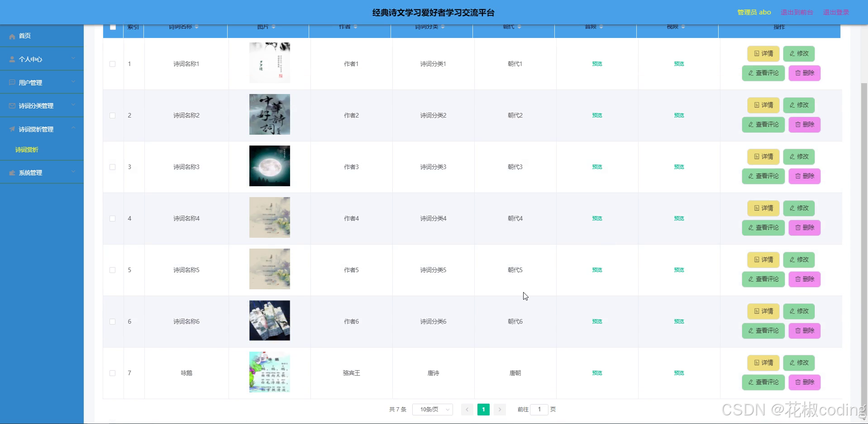Click 预览 audio preview link for 咏鹅
The height and width of the screenshot is (424, 868).
tap(596, 373)
